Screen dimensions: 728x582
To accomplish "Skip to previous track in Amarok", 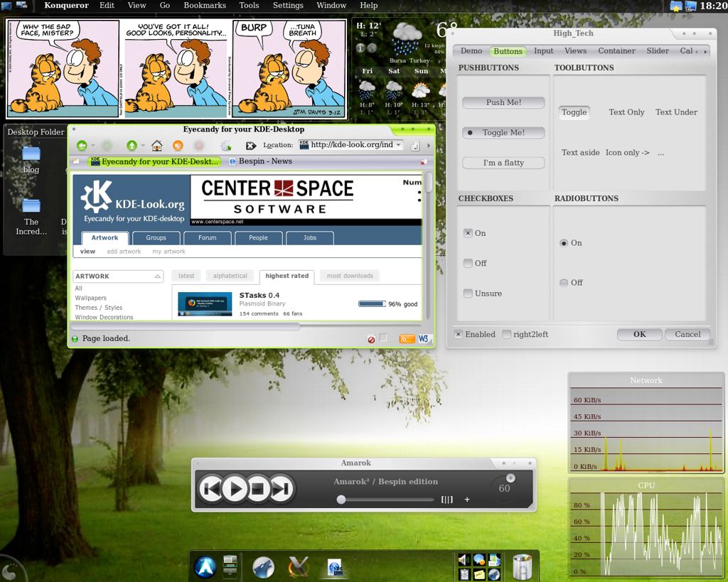I will click(x=211, y=488).
